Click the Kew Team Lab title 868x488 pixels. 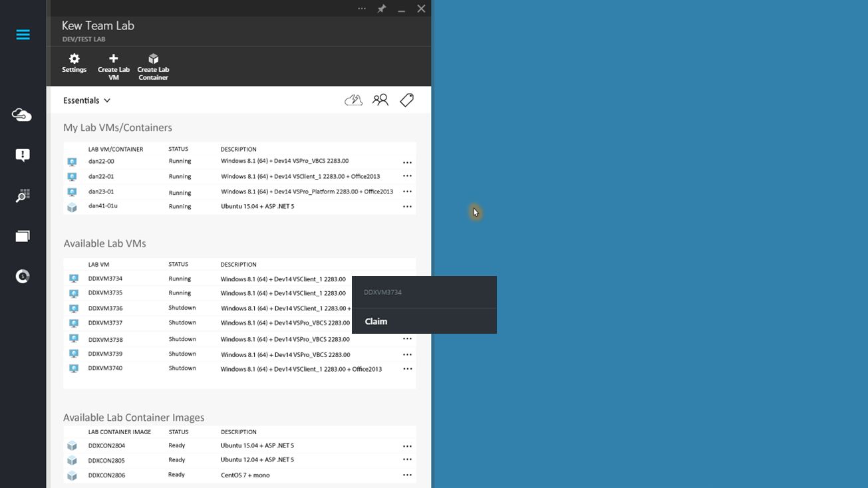click(x=98, y=25)
